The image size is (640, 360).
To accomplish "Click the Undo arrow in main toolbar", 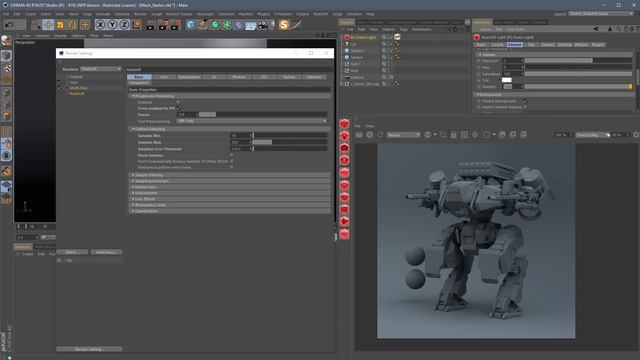I will pos(9,25).
